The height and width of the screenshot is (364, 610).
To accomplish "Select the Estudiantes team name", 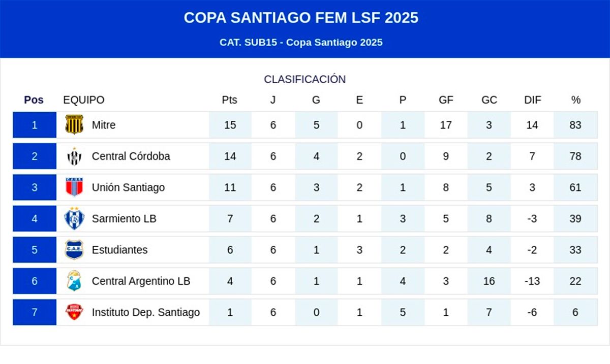I will pos(119,250).
